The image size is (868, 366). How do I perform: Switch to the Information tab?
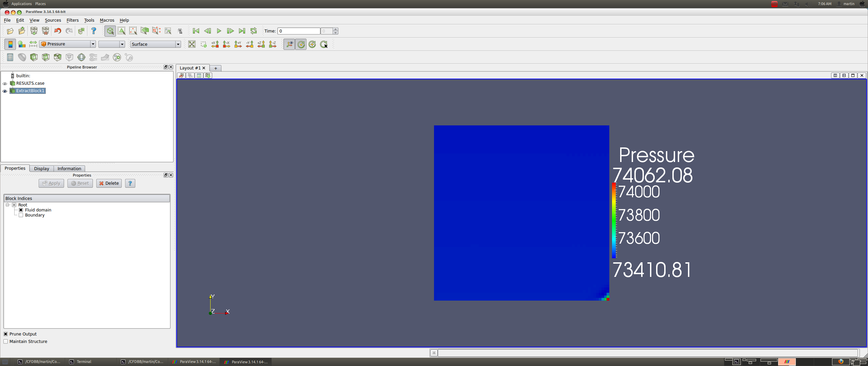tap(69, 168)
